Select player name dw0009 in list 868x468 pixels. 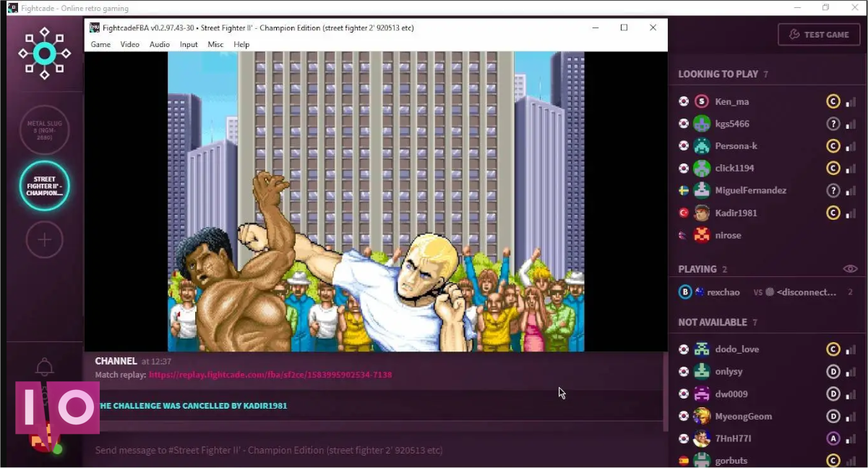(731, 394)
